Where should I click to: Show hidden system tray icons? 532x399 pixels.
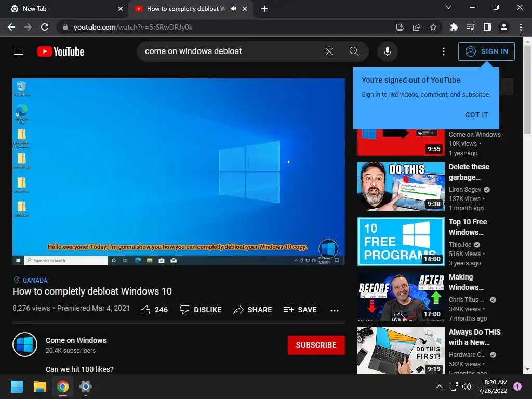pos(440,387)
